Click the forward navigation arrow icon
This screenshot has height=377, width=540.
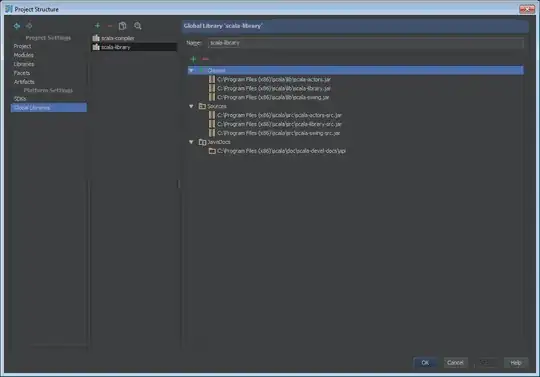click(29, 26)
